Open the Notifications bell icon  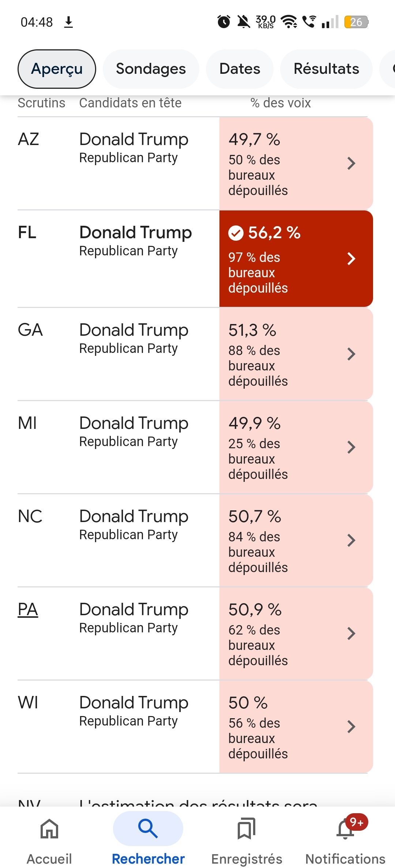point(345,828)
